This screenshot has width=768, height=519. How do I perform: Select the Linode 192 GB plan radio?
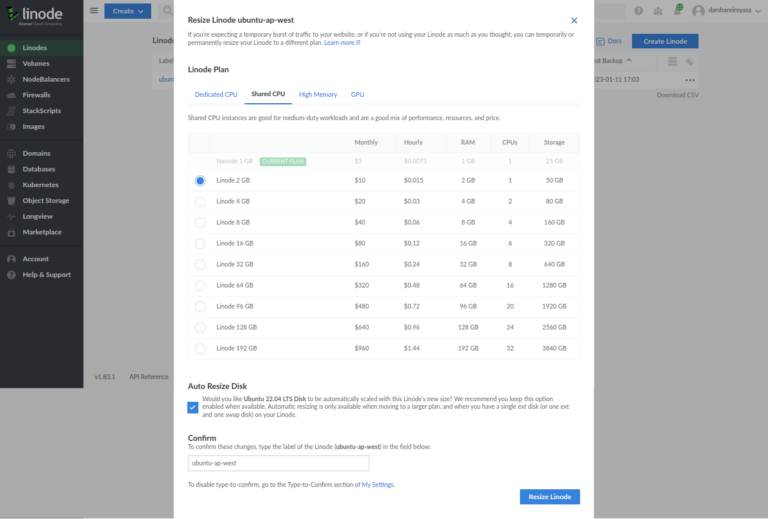tap(200, 349)
